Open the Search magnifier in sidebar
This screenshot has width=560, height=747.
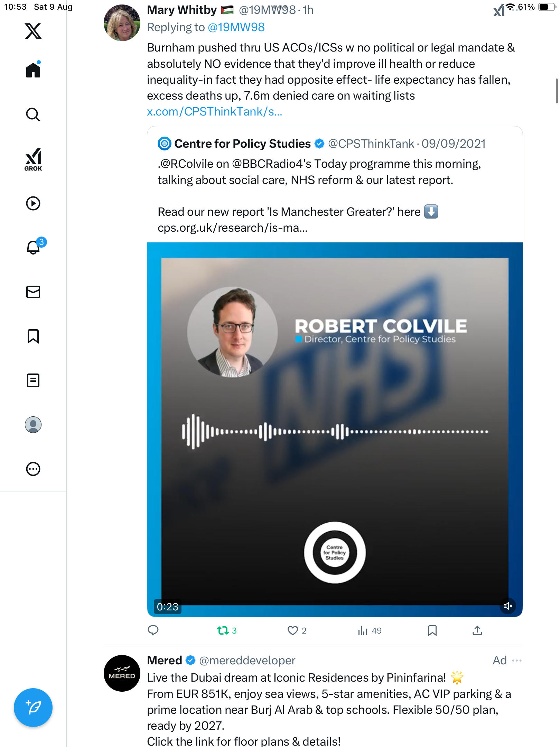click(x=33, y=114)
